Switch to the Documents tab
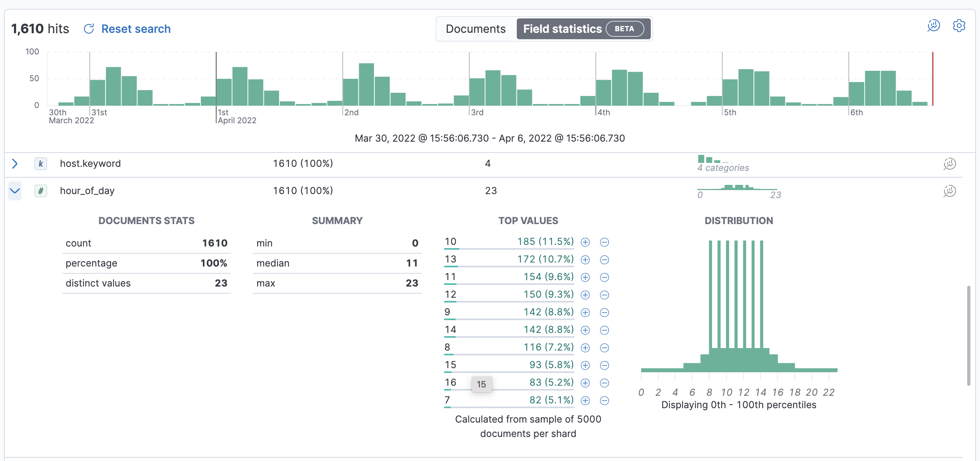 point(476,28)
